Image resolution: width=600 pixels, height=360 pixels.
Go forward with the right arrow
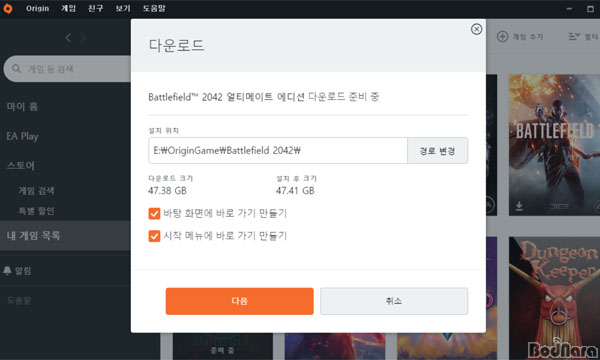point(83,38)
